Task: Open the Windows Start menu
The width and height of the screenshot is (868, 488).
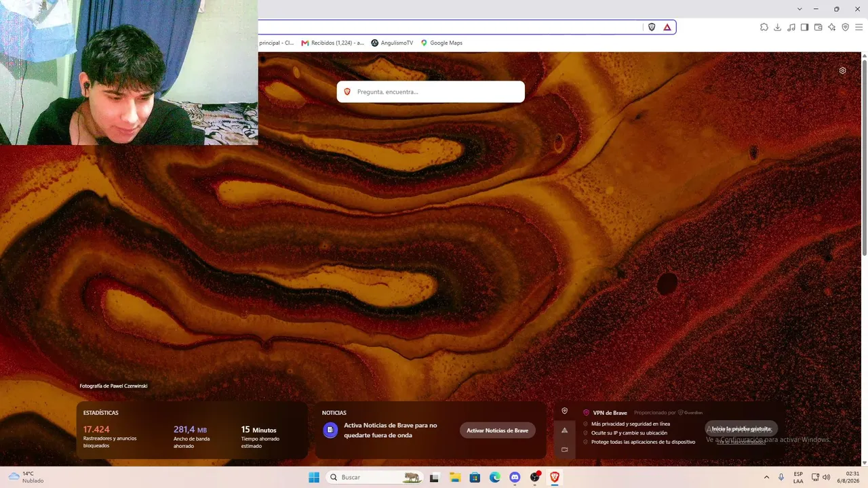Action: (x=314, y=477)
